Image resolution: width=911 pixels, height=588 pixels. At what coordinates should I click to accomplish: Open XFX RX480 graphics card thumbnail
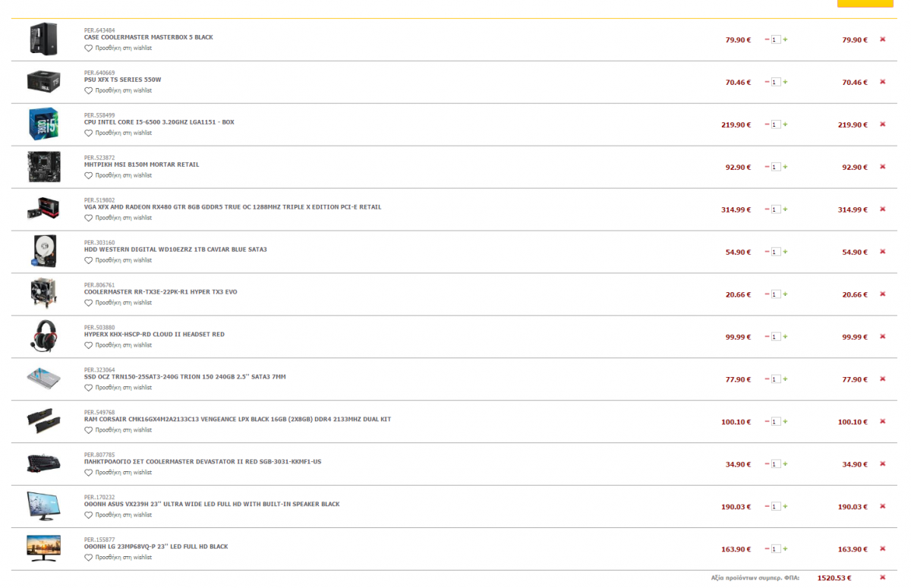[43, 209]
